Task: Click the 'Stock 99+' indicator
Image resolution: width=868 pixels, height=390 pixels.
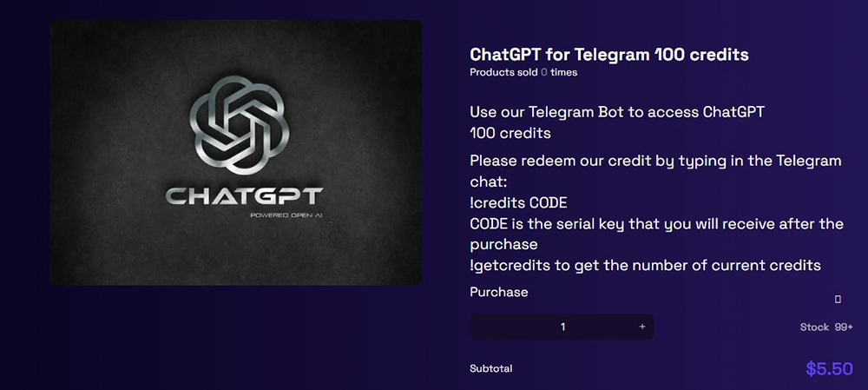Action: [x=826, y=327]
